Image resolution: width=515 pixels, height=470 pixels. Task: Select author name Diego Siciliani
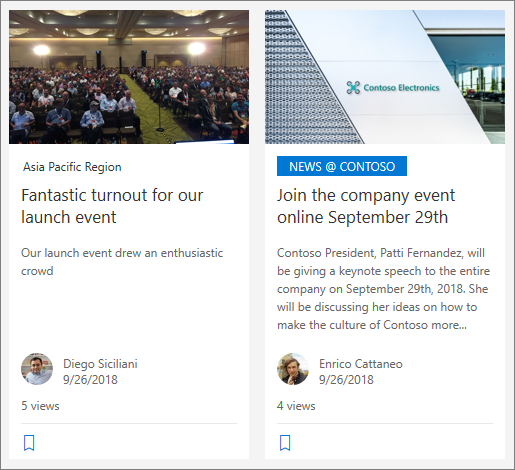click(100, 364)
